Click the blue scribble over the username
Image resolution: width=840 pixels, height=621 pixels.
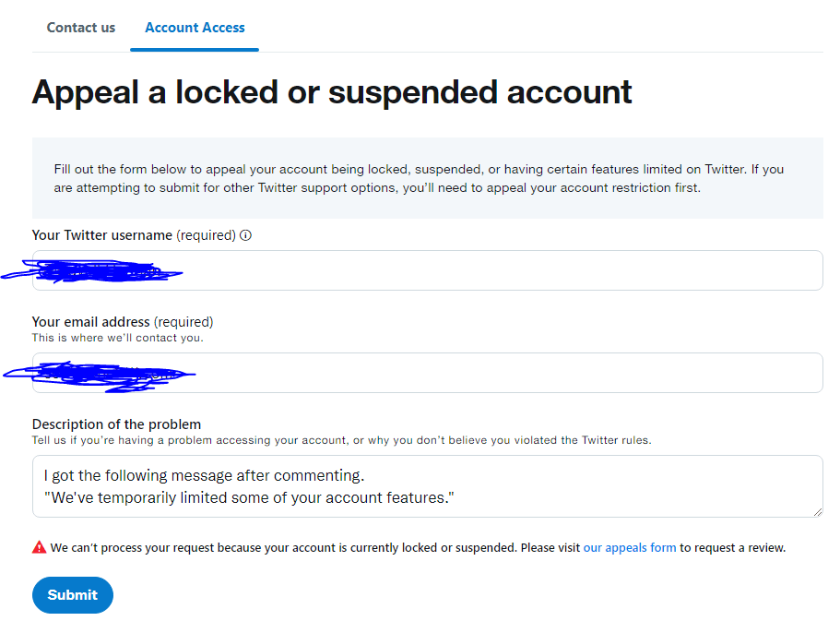coord(92,270)
